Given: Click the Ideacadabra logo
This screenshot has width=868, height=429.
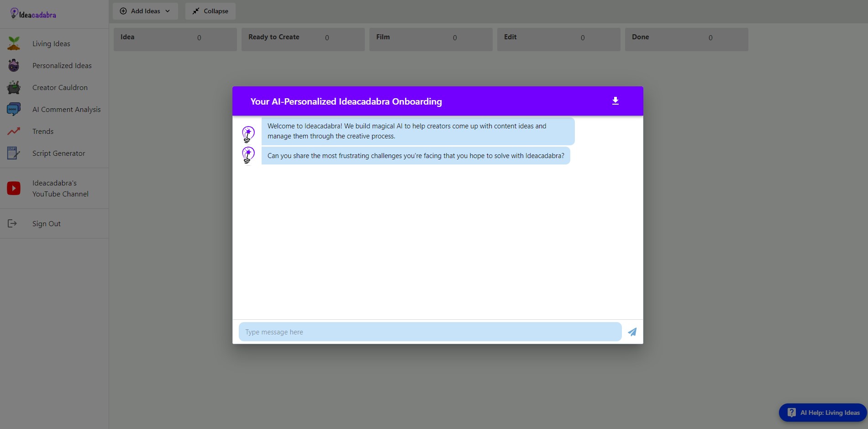Looking at the screenshot, I should [x=33, y=14].
